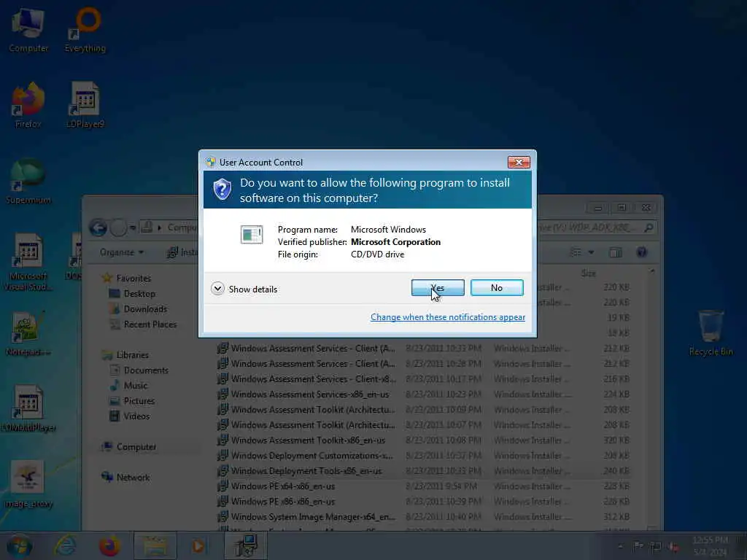This screenshot has height=560, width=747.
Task: Open Explorer view options dropdown arrow
Action: click(x=591, y=252)
